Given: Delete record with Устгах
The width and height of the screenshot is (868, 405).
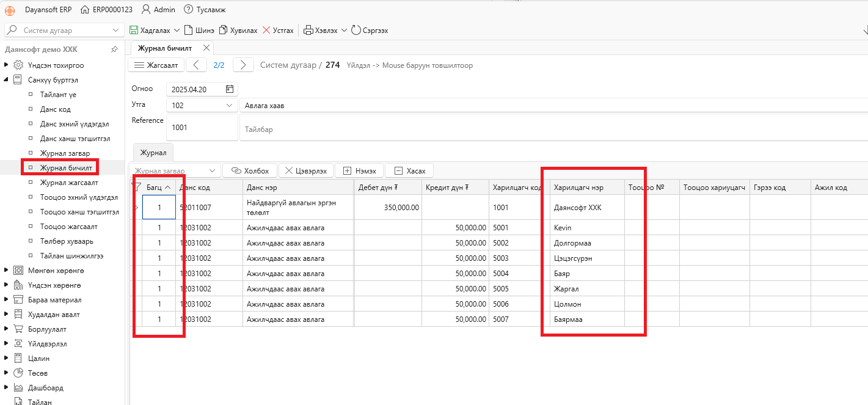Looking at the screenshot, I should (x=278, y=30).
